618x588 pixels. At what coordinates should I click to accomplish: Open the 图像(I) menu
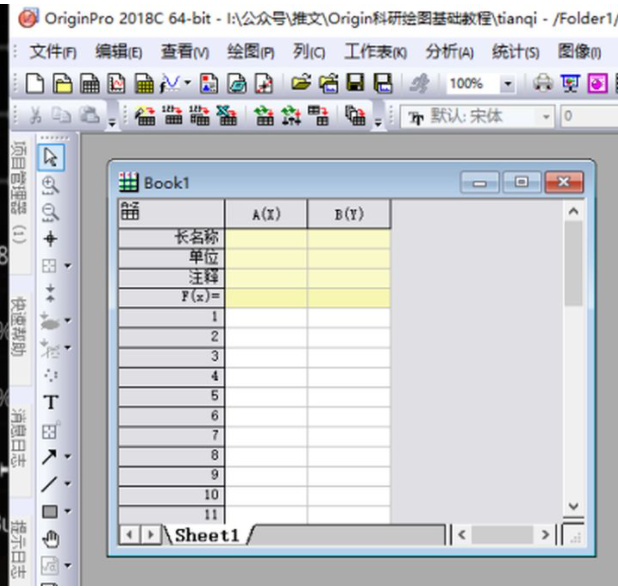(x=579, y=52)
